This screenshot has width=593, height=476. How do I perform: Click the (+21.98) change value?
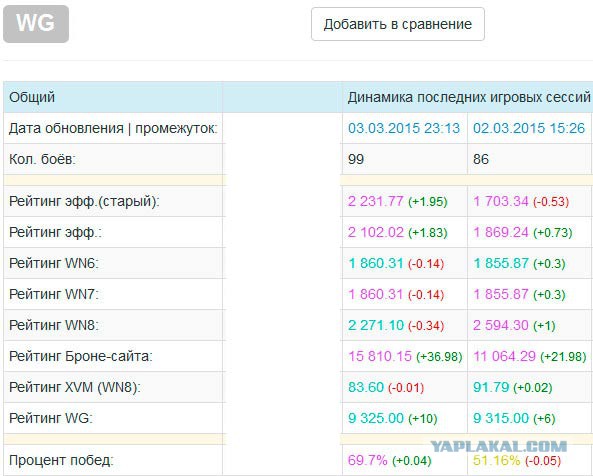tap(563, 357)
